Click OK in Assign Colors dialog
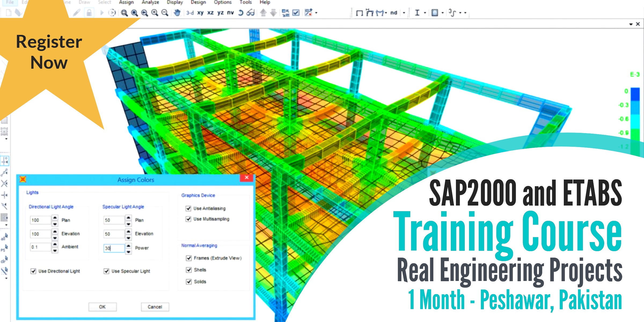 [102, 307]
